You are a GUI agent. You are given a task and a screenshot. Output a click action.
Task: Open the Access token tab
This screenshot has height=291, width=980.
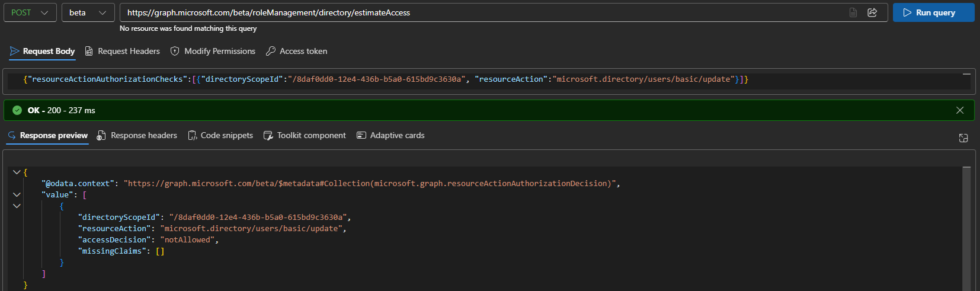tap(297, 52)
